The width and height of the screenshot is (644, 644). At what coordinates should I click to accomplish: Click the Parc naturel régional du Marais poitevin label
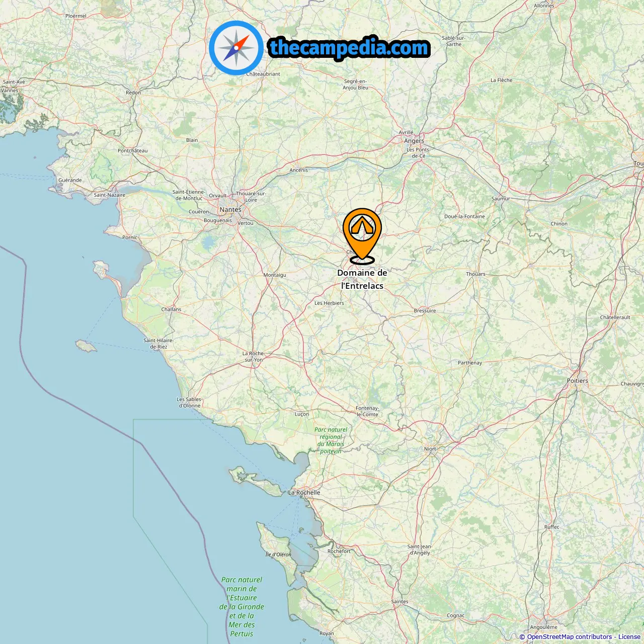pyautogui.click(x=331, y=440)
